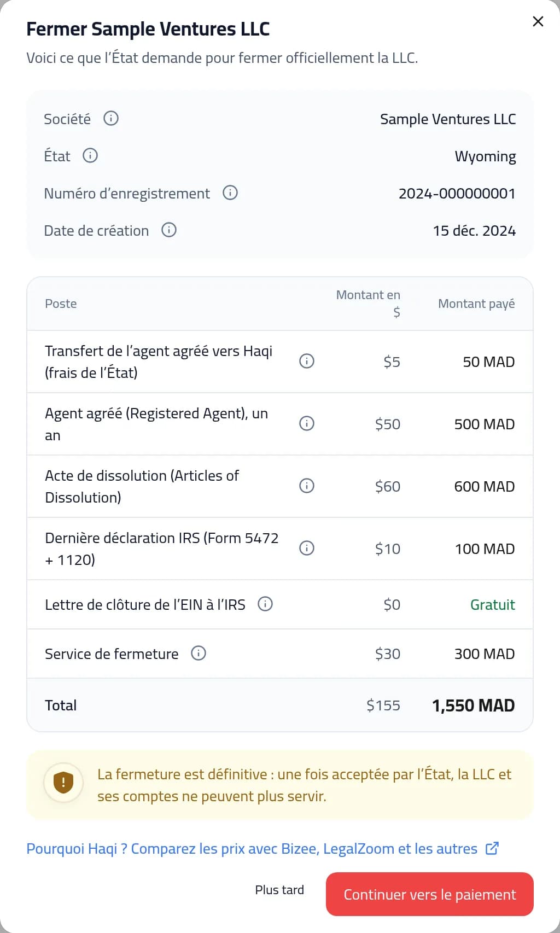Click the $155 total in dollars
Viewport: 560px width, 933px height.
(383, 705)
